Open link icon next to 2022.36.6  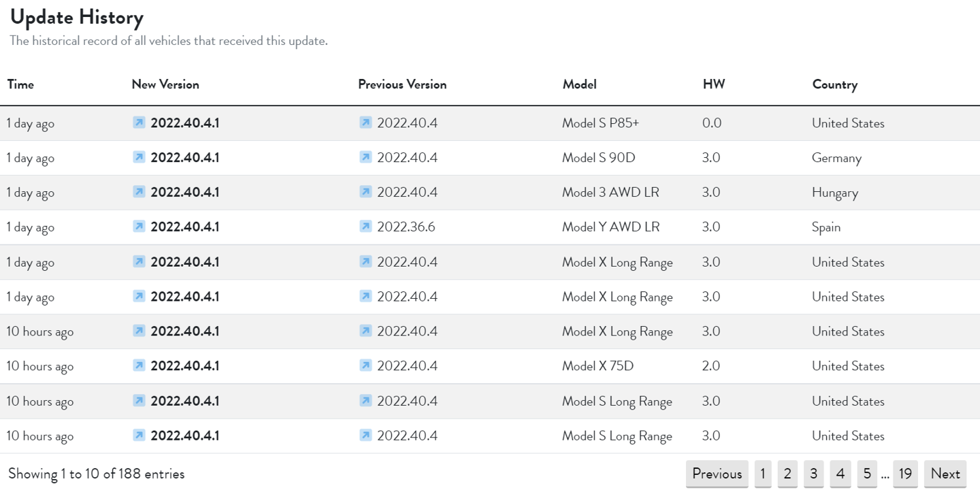(x=365, y=227)
